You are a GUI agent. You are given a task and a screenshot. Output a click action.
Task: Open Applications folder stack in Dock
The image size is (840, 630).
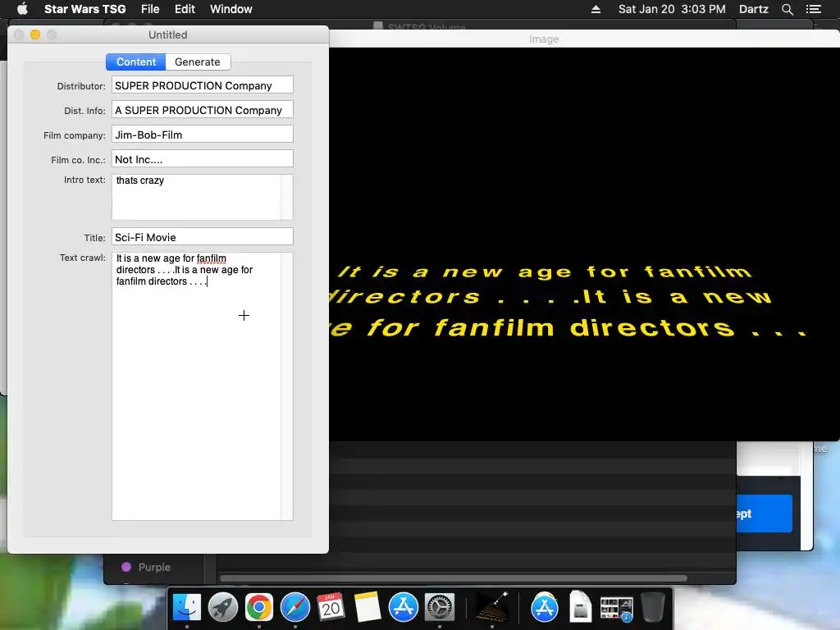click(x=545, y=607)
